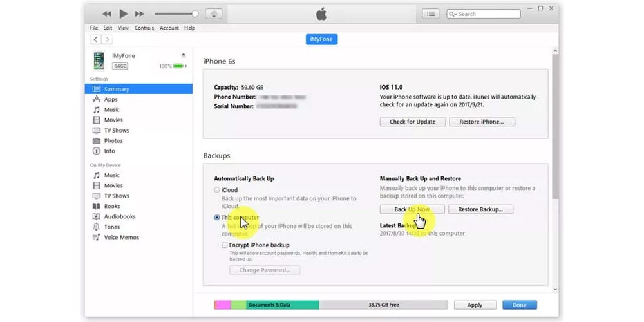Open the Help menu
Viewport: 644px width, 322px height.
tap(190, 28)
